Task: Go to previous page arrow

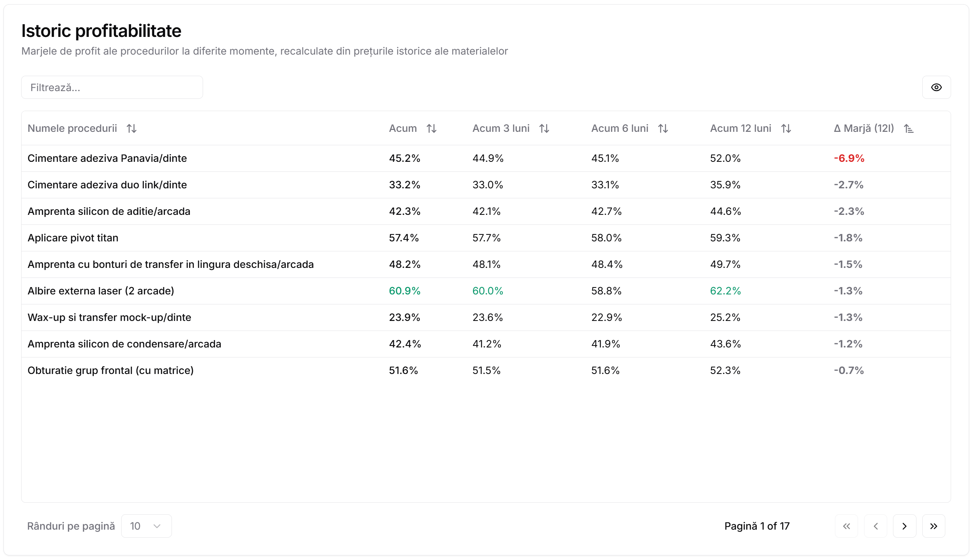Action: pos(876,526)
